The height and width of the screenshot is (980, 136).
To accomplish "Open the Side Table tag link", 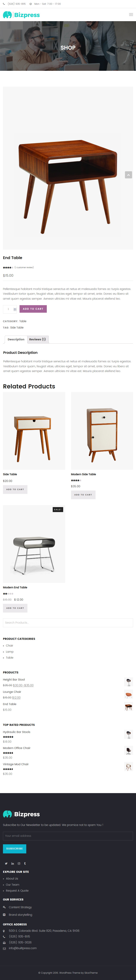I will click(x=17, y=328).
